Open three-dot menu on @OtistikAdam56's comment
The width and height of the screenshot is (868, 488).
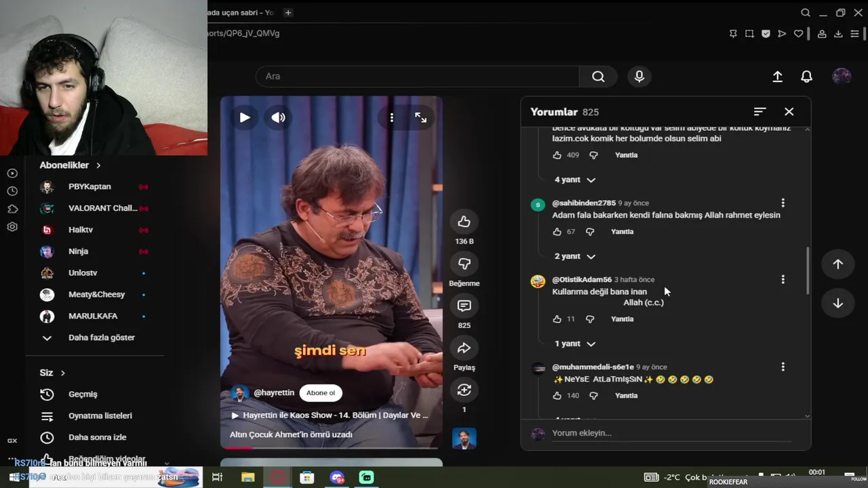click(x=783, y=279)
